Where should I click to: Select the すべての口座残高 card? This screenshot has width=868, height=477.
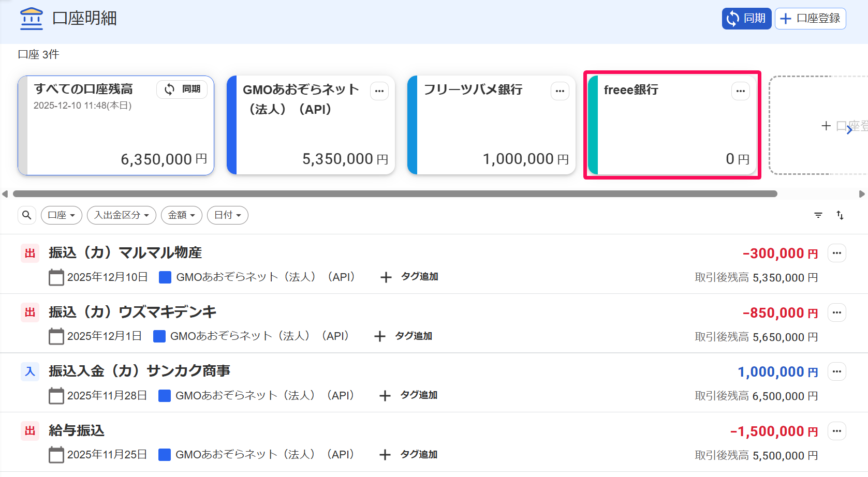116,125
